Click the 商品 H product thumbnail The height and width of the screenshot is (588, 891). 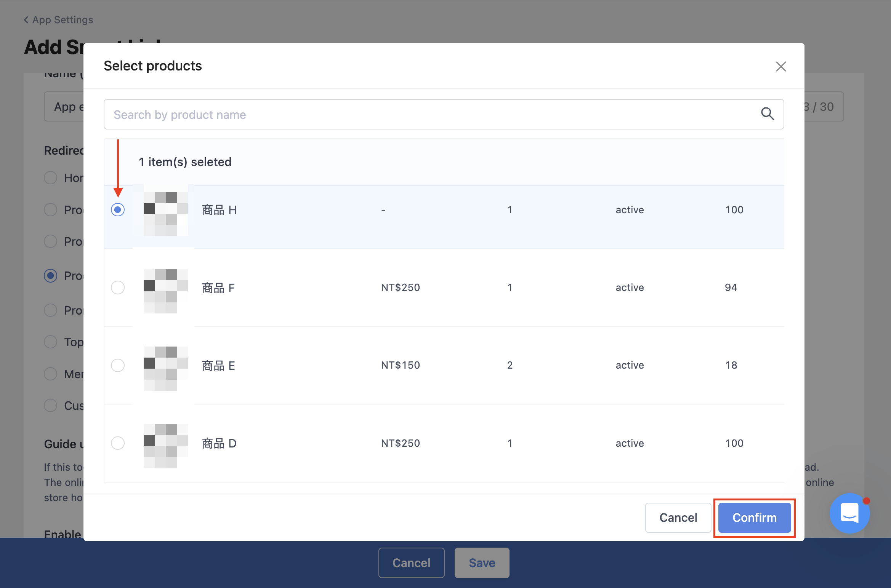tap(165, 214)
